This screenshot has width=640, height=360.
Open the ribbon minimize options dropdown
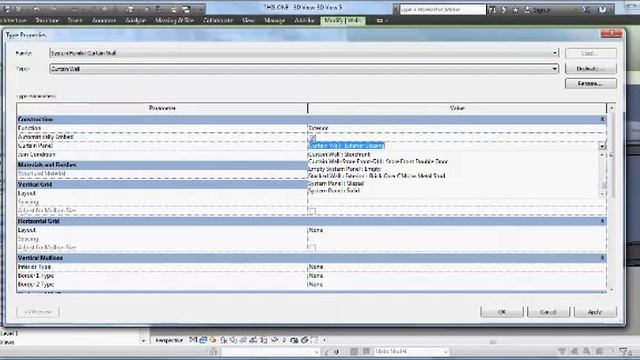point(382,20)
